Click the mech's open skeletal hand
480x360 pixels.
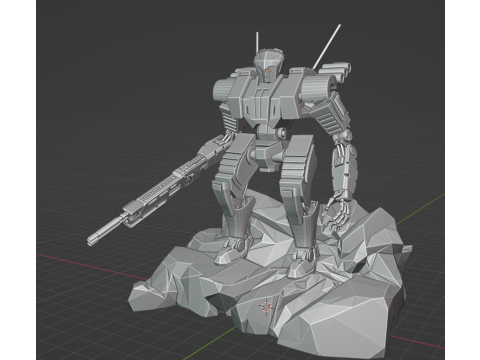click(338, 212)
